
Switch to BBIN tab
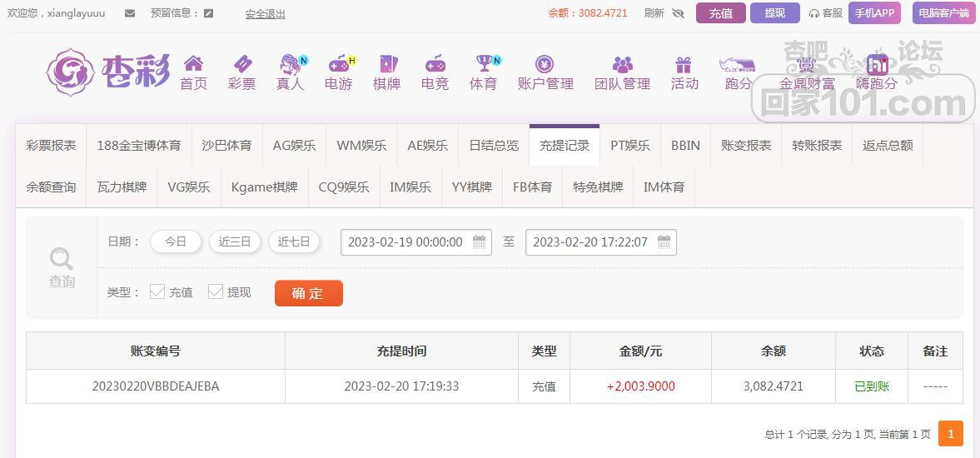click(x=685, y=146)
